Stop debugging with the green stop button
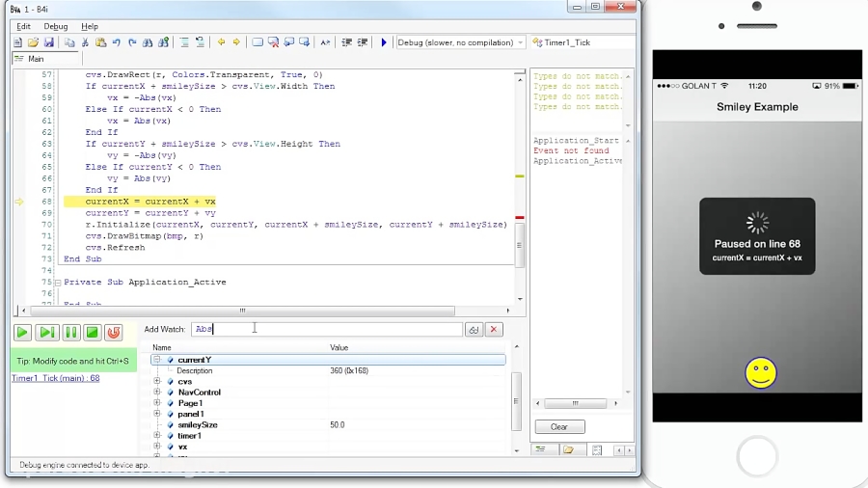This screenshot has height=488, width=868. 93,333
